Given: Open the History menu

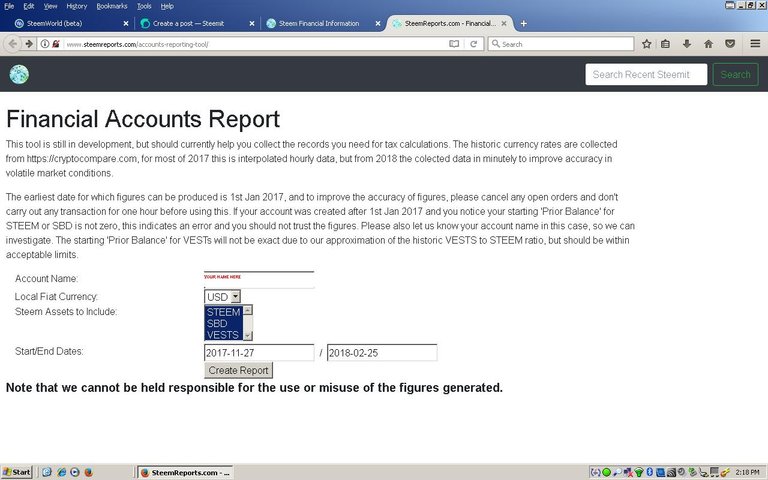Looking at the screenshot, I should click(76, 6).
